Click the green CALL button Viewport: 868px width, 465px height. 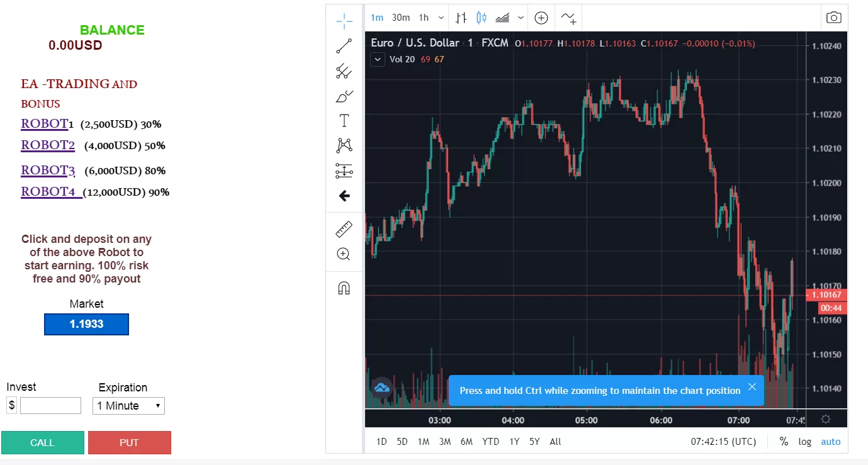[x=43, y=442]
